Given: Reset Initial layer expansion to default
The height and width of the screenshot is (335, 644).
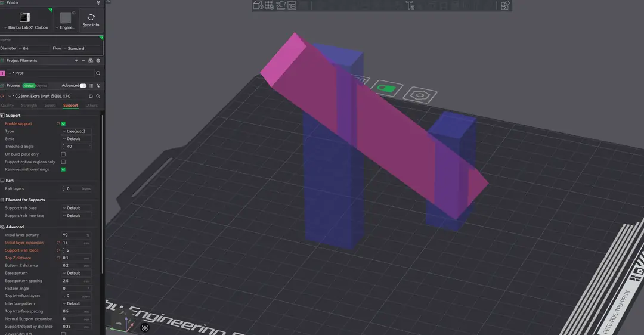Looking at the screenshot, I should click(58, 243).
